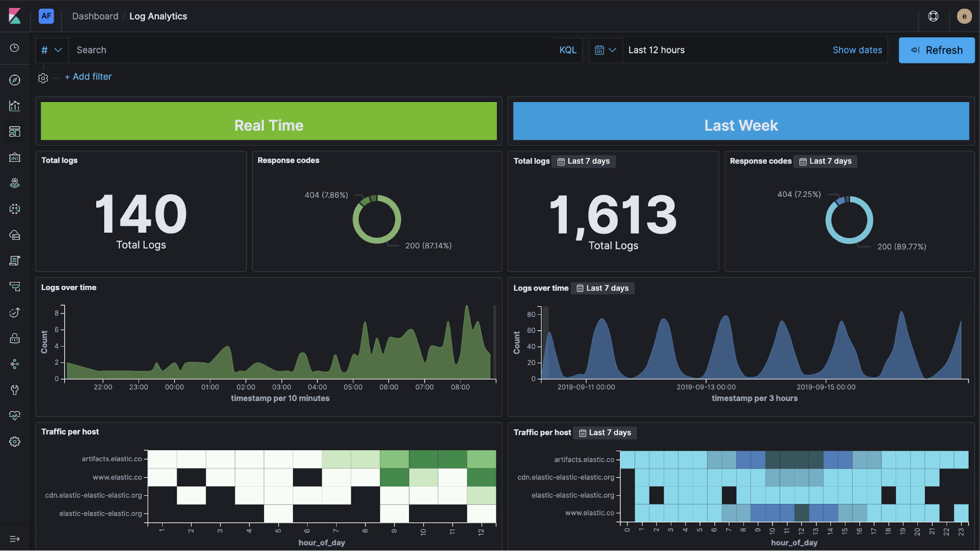
Task: Toggle the Show dates option
Action: coord(857,50)
